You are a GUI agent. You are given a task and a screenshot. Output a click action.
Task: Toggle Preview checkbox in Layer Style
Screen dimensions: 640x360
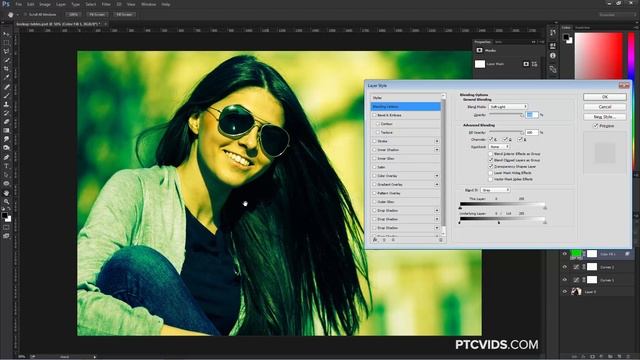click(596, 126)
